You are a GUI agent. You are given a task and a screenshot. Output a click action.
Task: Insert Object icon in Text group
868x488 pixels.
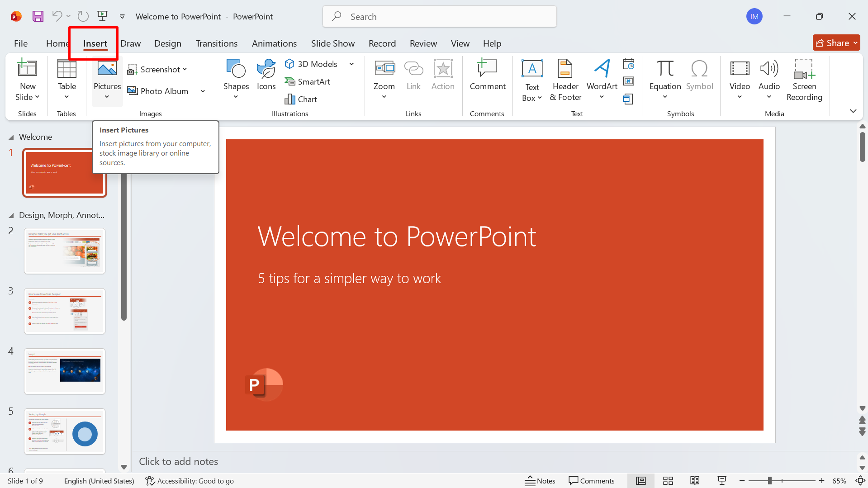tap(629, 99)
